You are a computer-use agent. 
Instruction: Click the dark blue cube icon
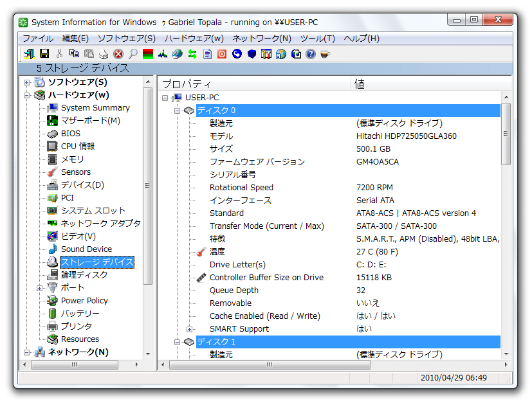point(252,54)
